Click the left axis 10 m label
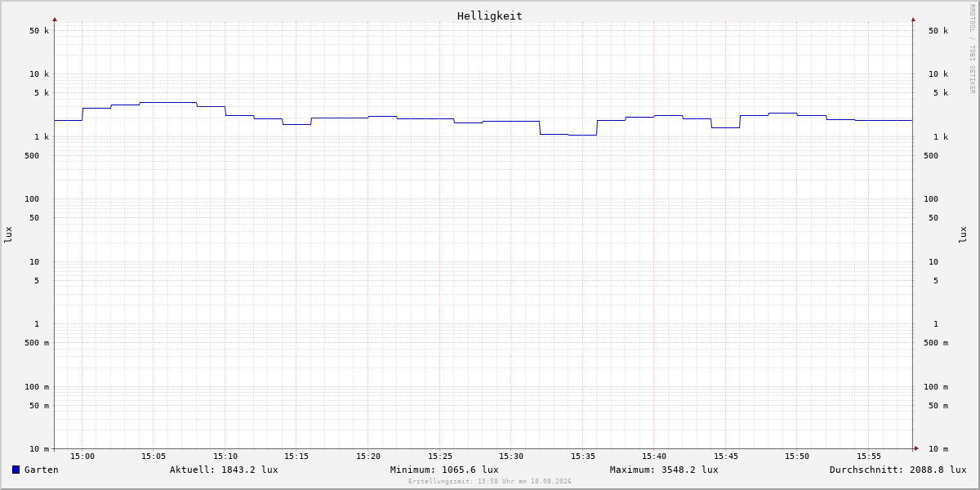The image size is (980, 490). 39,449
